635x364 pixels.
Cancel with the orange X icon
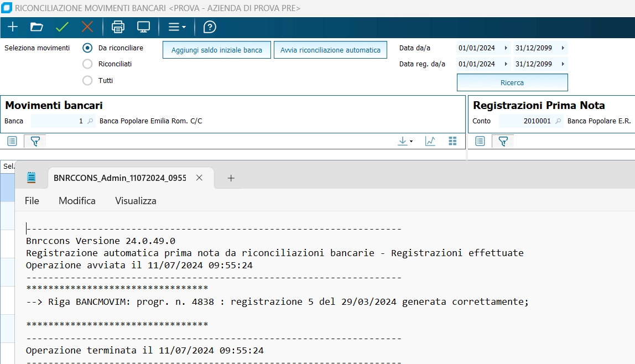coord(87,27)
